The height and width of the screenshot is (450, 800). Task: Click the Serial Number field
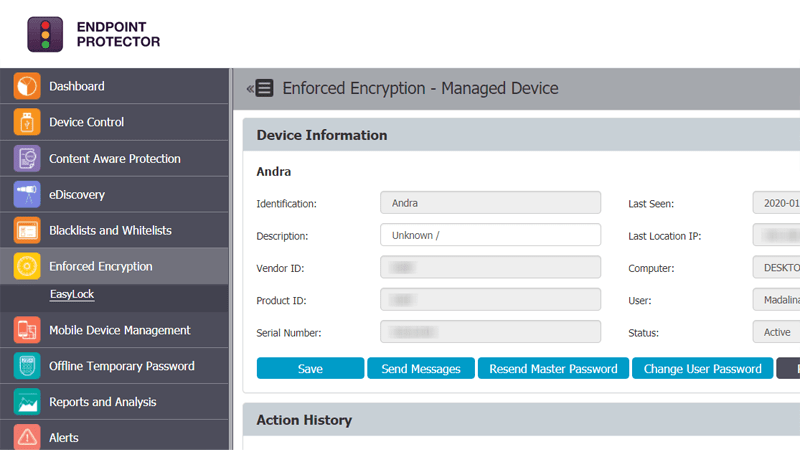point(490,332)
